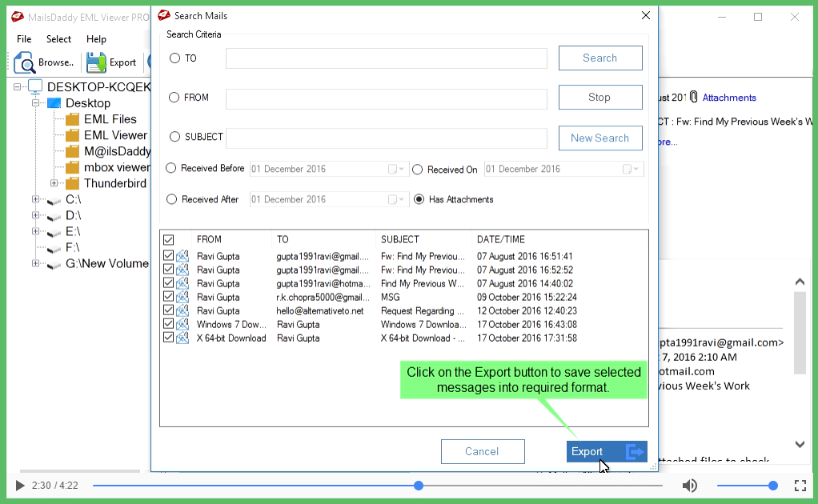
Task: Expand the D:\ drive node
Action: tap(35, 215)
